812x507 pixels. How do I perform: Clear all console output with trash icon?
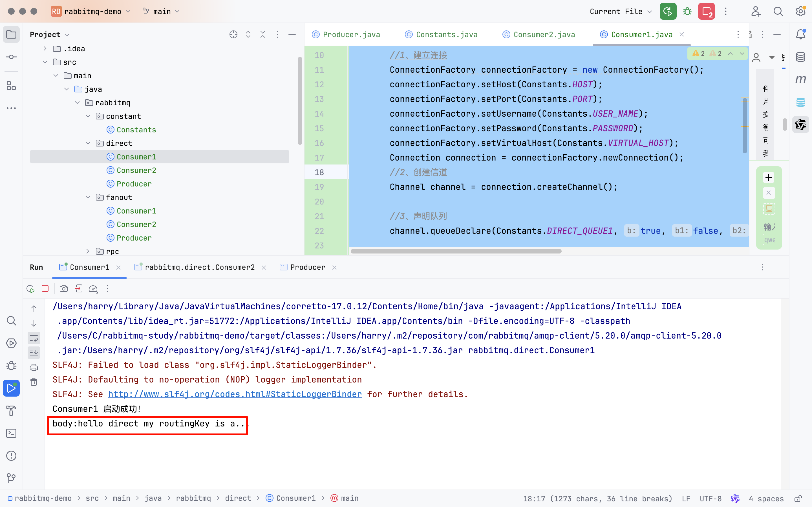pyautogui.click(x=34, y=382)
